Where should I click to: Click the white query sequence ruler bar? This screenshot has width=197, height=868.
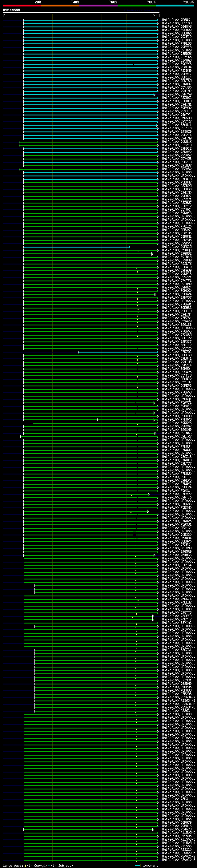(81, 12)
